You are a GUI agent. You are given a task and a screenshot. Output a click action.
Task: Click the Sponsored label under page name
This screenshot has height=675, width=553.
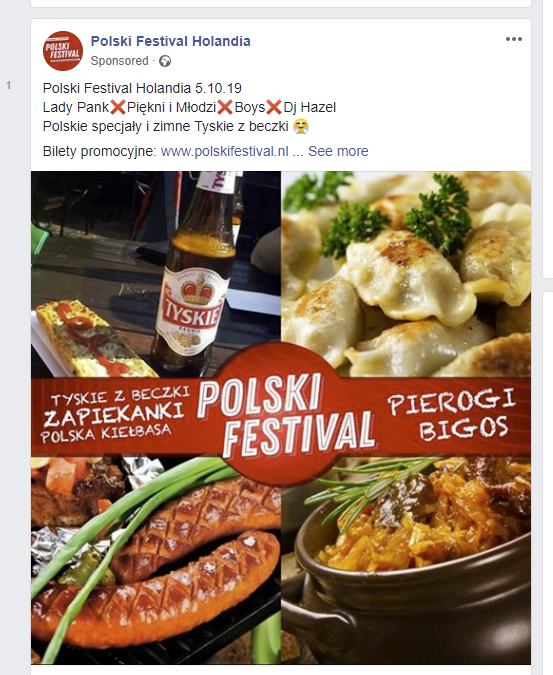point(119,61)
